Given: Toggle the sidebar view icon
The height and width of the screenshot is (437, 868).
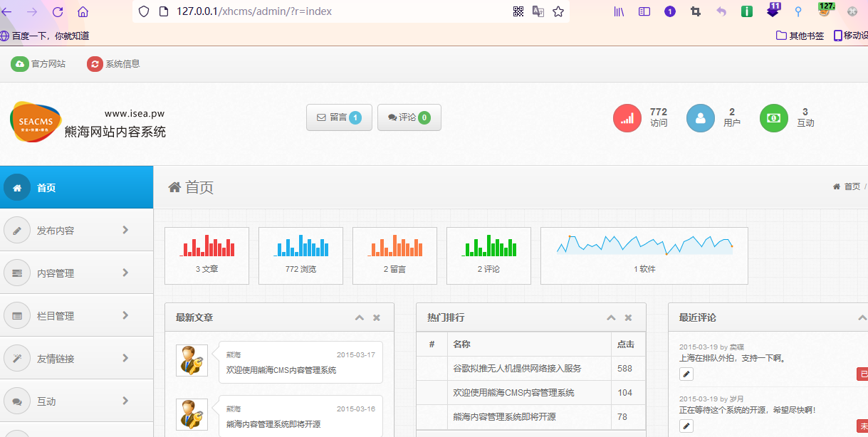Looking at the screenshot, I should [x=644, y=11].
